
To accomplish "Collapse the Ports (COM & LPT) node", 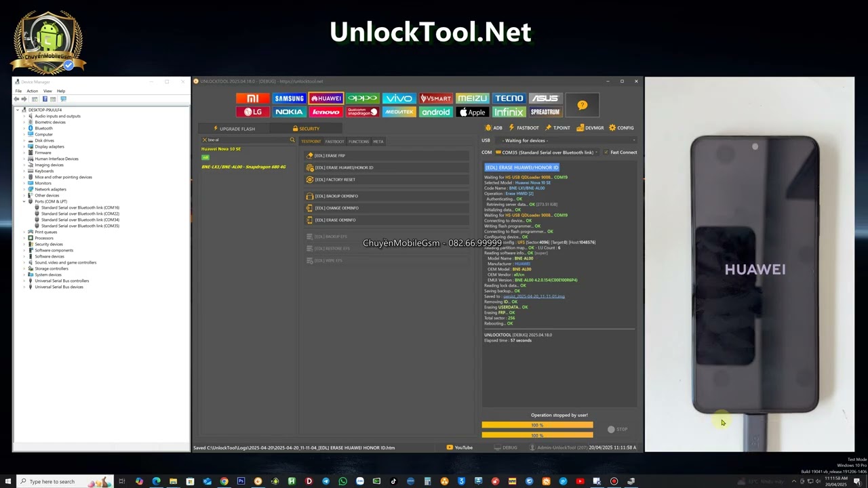I will 24,201.
